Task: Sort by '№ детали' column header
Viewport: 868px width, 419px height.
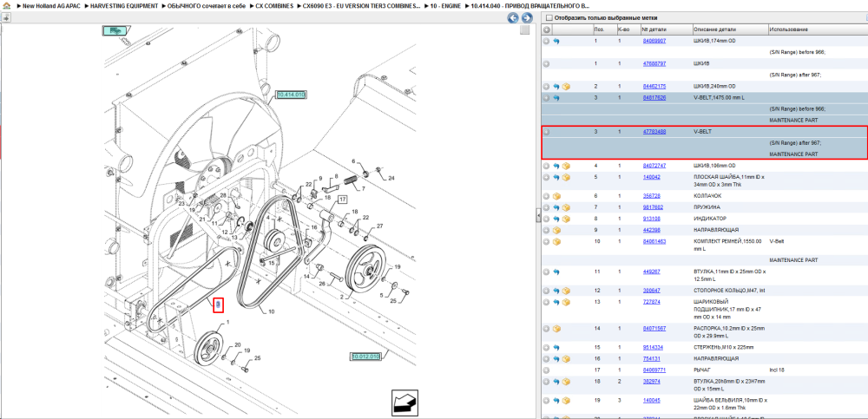Action: tap(652, 29)
